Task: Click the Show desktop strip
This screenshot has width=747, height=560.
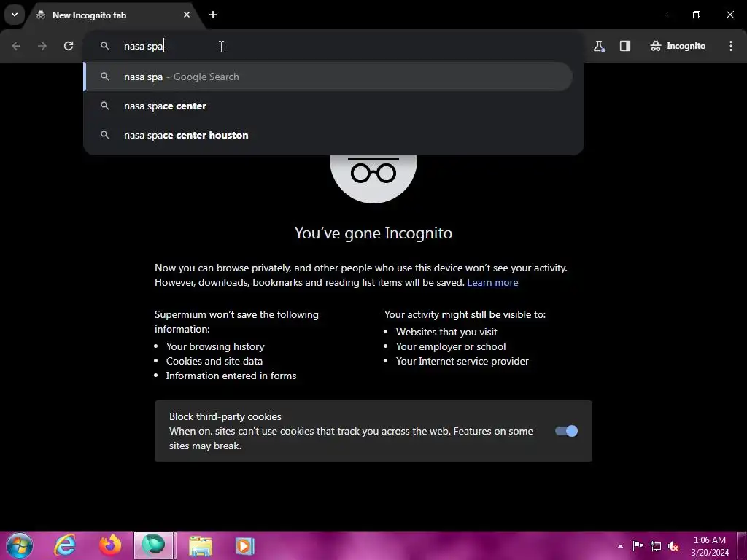Action: coord(742,546)
